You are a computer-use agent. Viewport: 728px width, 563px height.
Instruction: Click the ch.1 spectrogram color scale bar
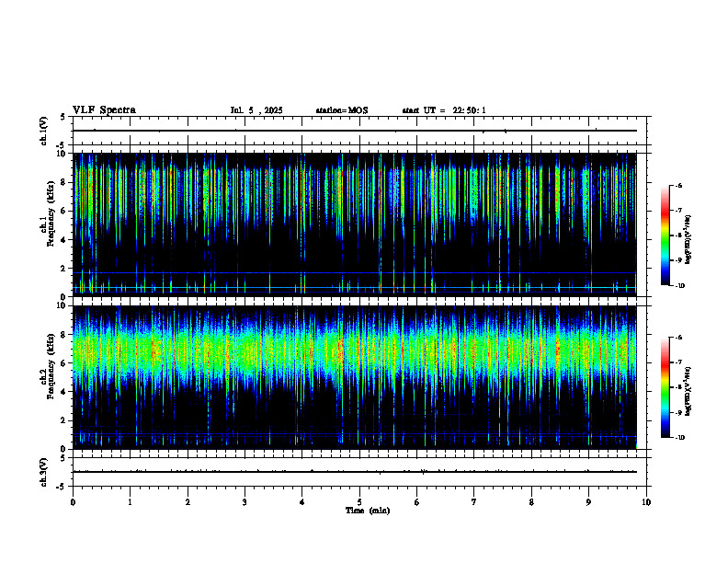[665, 236]
